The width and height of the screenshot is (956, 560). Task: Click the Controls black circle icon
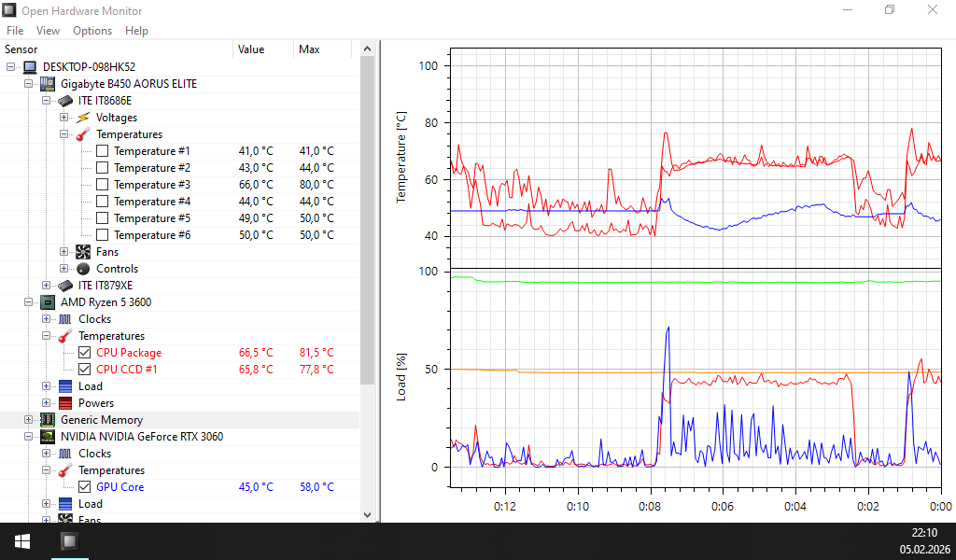(83, 269)
